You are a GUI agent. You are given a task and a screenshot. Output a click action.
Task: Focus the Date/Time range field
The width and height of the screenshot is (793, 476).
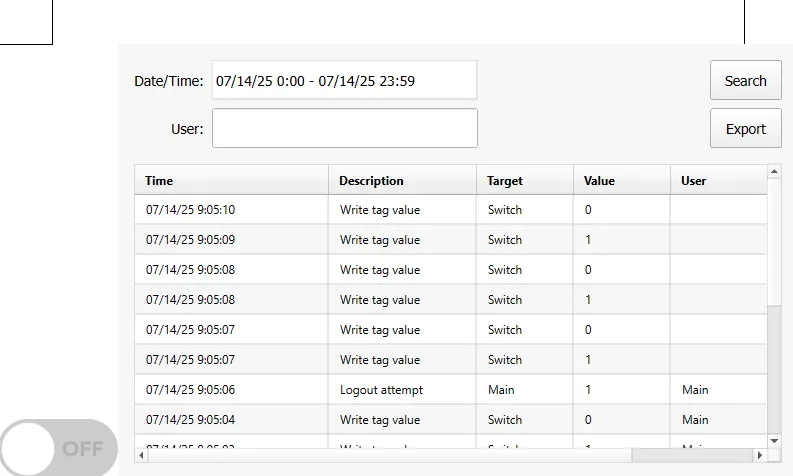pos(344,81)
